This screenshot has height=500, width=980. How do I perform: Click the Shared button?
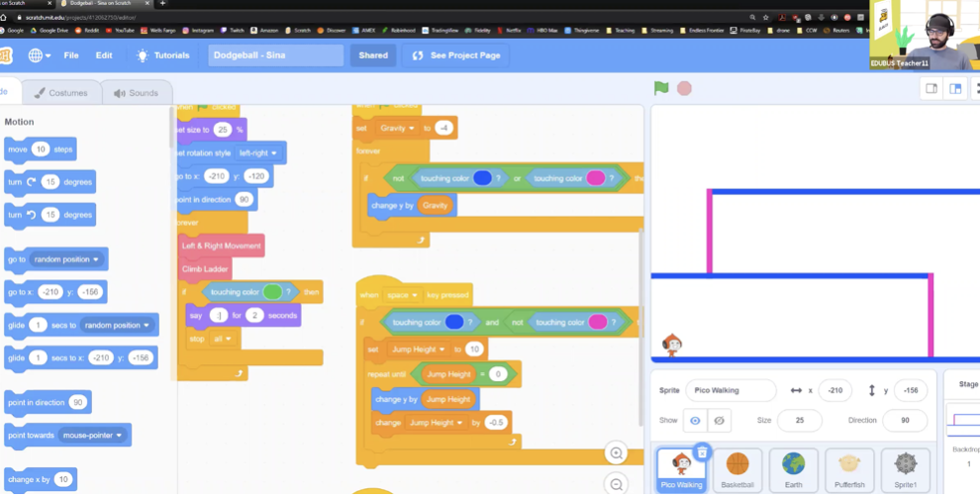(373, 55)
